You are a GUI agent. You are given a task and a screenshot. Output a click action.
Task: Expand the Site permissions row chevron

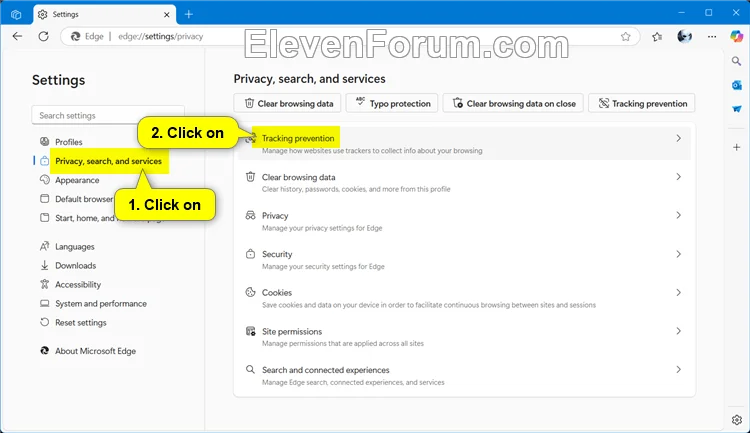coord(678,331)
